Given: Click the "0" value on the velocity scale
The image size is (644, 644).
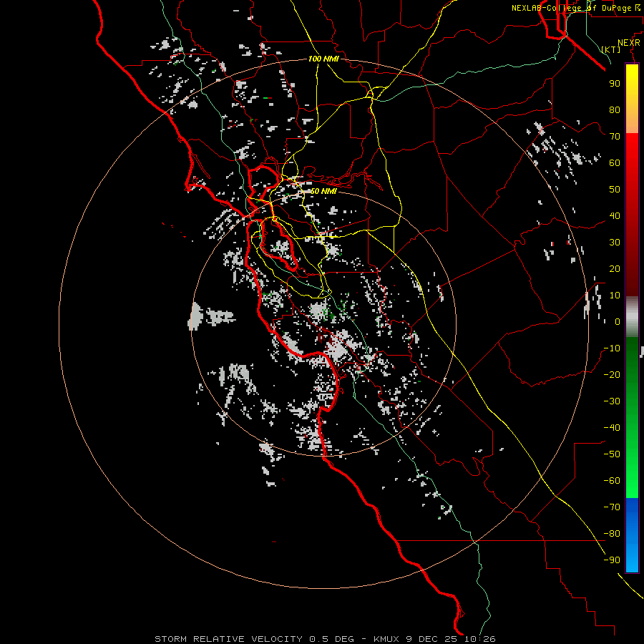Looking at the screenshot, I should click(618, 322).
